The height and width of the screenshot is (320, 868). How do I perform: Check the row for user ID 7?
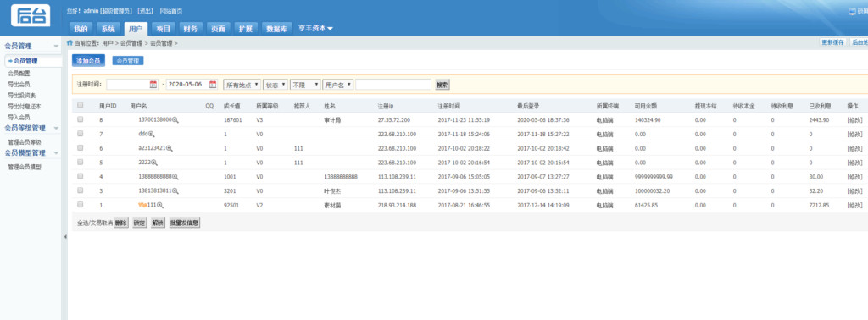81,134
